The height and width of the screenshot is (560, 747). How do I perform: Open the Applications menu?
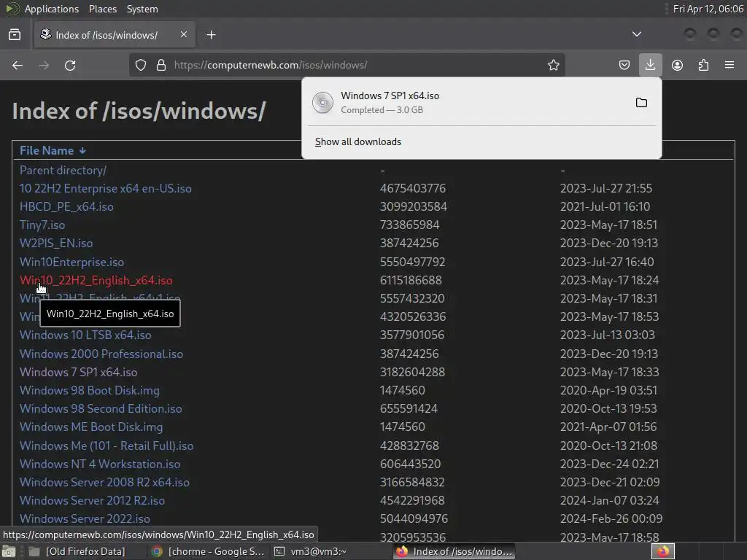click(52, 9)
